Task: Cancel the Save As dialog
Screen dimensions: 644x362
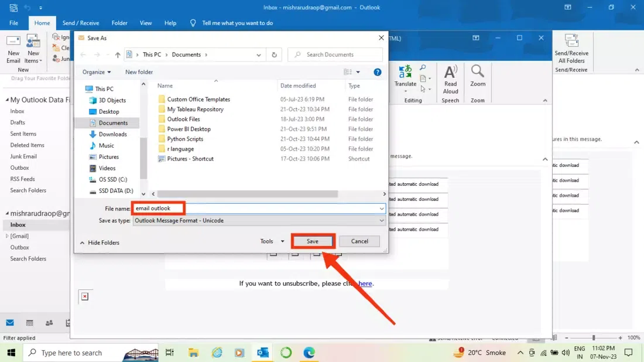Action: tap(359, 241)
